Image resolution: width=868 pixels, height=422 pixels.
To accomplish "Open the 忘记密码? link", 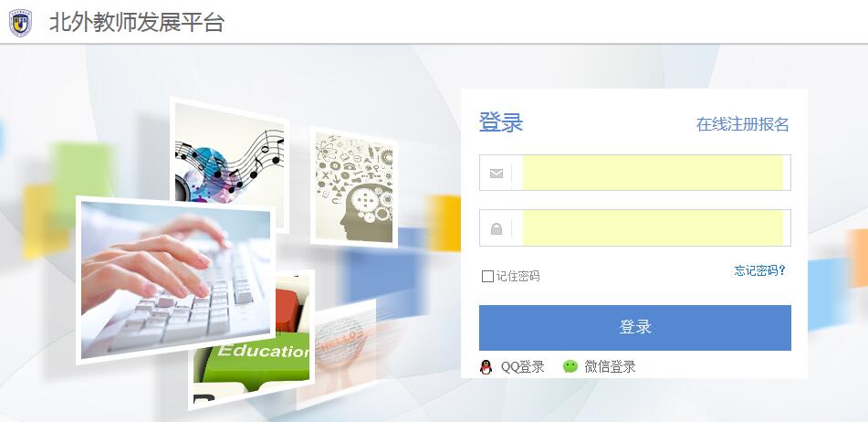I will pos(759,270).
